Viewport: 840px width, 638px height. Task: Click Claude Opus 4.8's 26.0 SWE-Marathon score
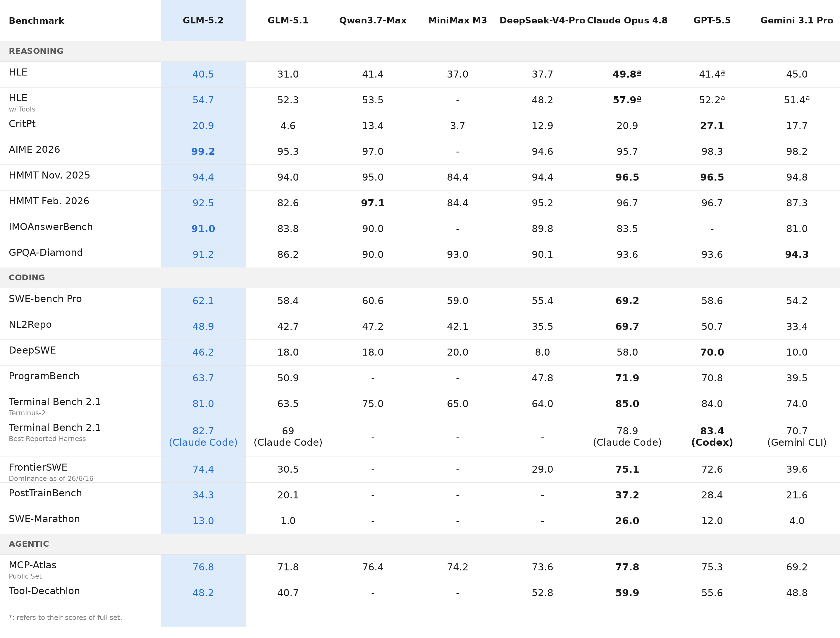pyautogui.click(x=627, y=521)
